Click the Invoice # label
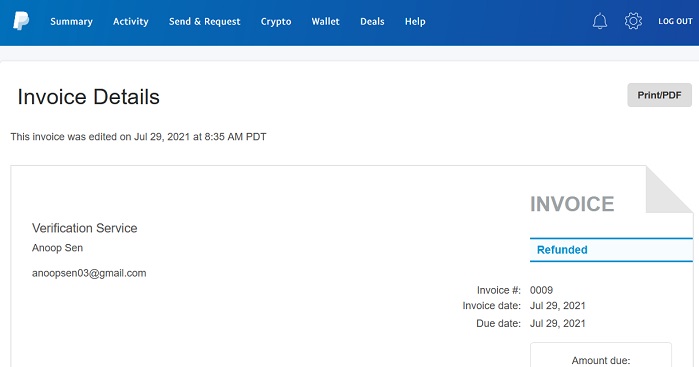The height and width of the screenshot is (367, 699). click(x=498, y=290)
